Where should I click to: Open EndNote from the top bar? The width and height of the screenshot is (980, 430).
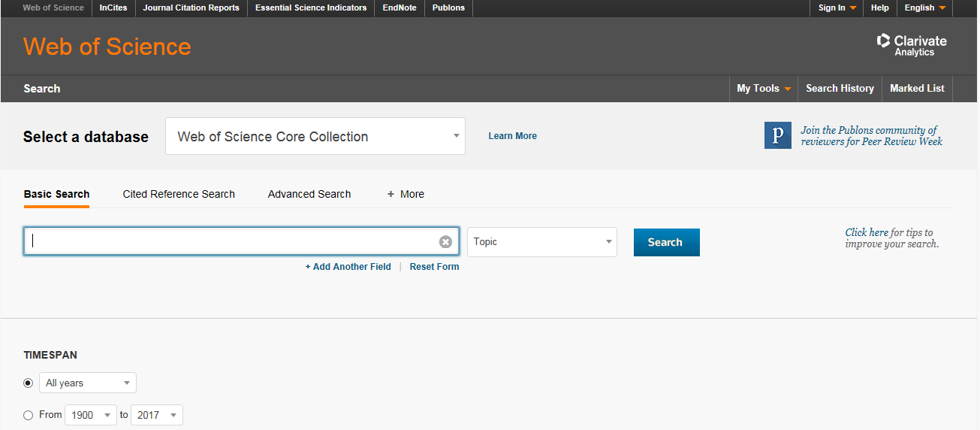coord(400,8)
